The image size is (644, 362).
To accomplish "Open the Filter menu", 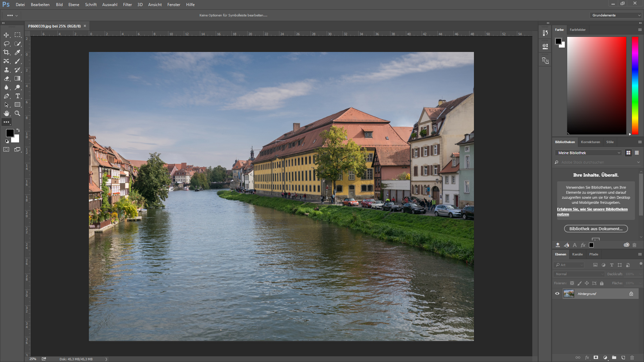I will click(x=127, y=5).
